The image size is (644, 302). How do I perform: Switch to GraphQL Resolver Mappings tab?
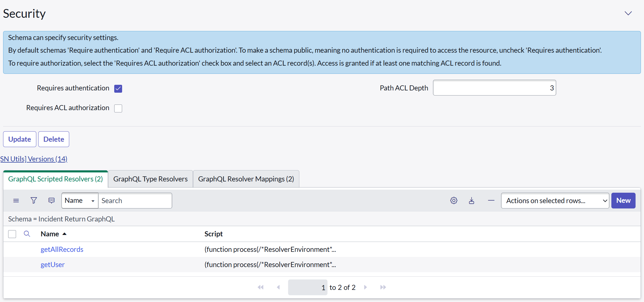coord(246,179)
